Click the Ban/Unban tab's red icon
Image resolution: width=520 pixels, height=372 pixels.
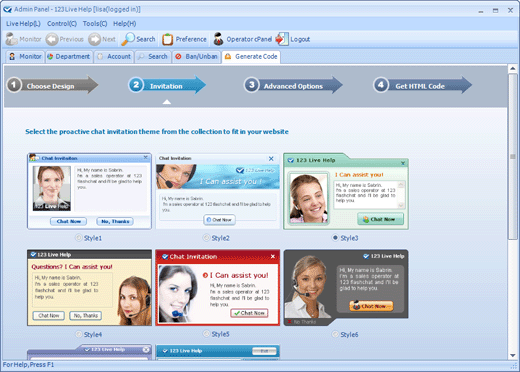[x=178, y=57]
